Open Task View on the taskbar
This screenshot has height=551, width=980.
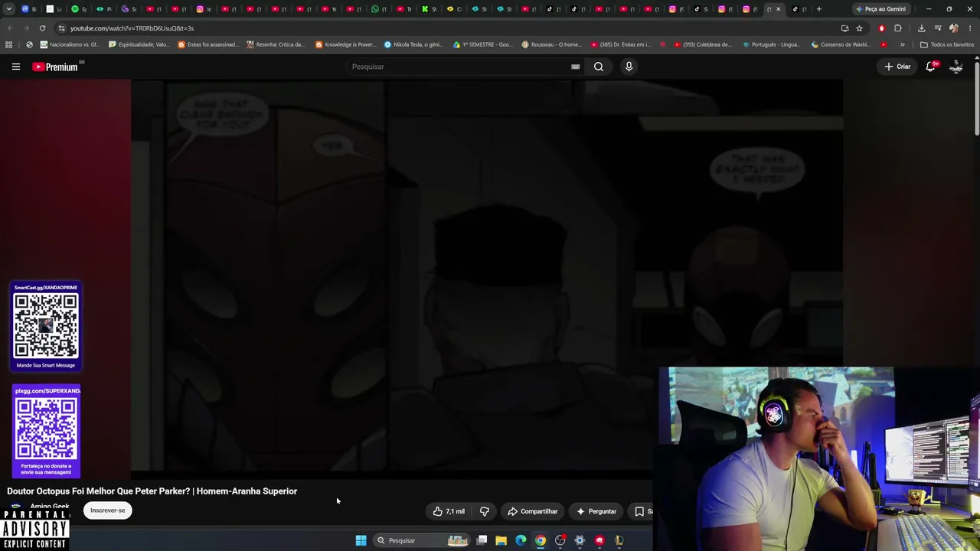coord(482,540)
